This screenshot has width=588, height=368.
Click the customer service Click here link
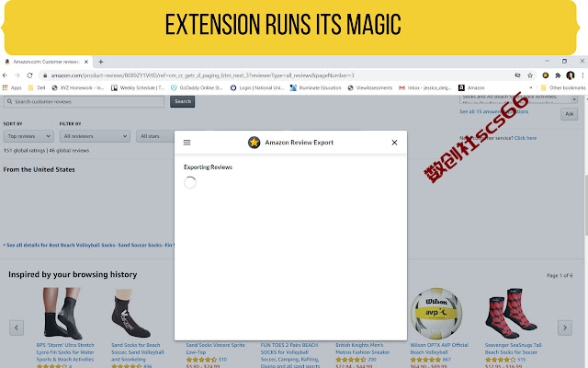526,138
